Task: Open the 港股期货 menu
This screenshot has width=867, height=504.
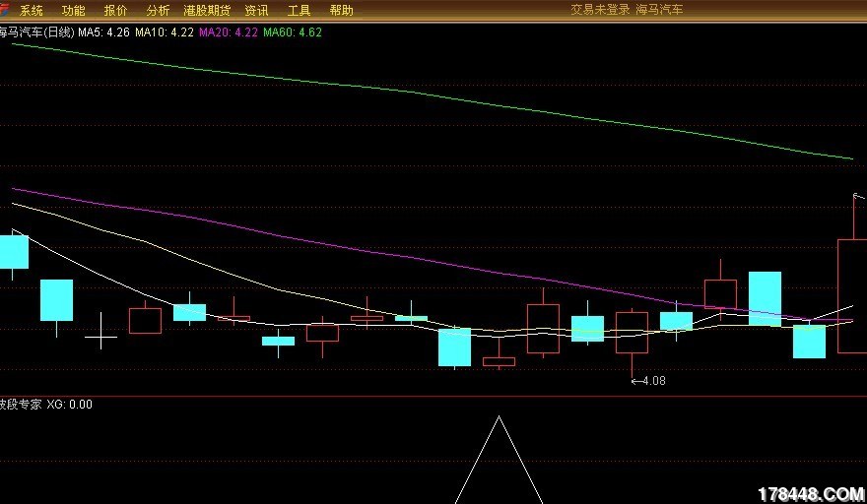Action: 207,10
